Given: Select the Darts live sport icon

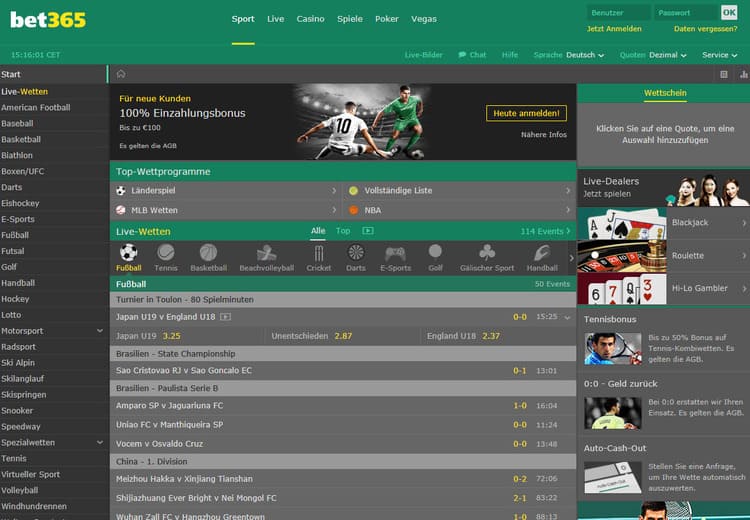Looking at the screenshot, I should (356, 252).
